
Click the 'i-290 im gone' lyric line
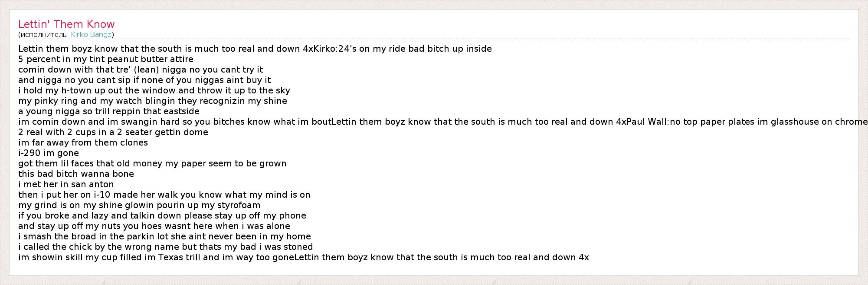(49, 153)
